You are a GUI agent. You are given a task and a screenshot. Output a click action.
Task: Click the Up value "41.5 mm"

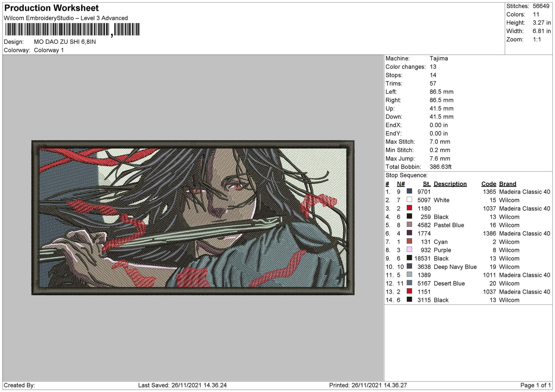[x=441, y=109]
